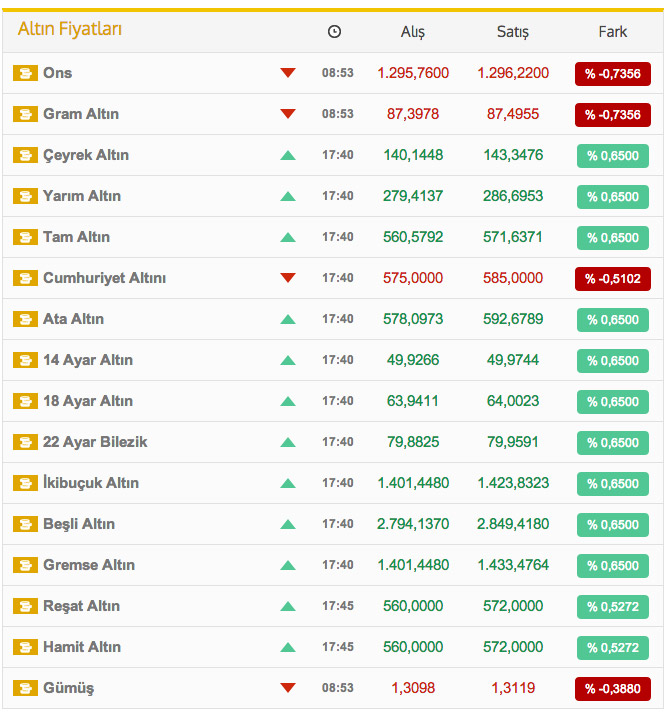This screenshot has height=720, width=669.
Task: Click the % 0,5272 badge for Reşat Altın
Action: point(613,607)
